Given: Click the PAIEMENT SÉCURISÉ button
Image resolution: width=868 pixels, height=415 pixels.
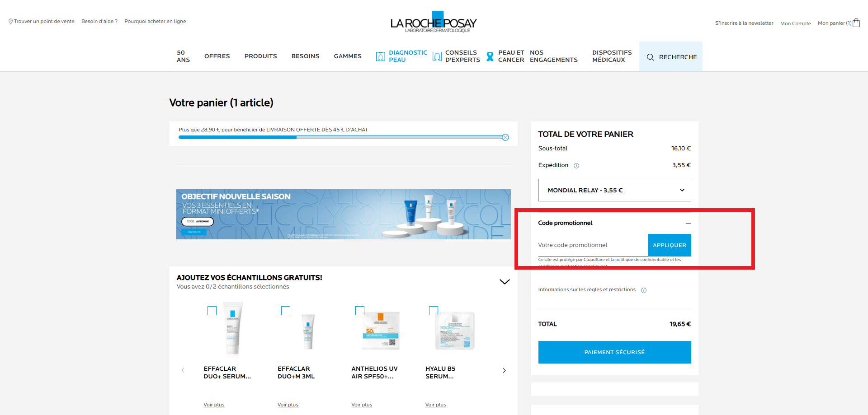Looking at the screenshot, I should click(614, 352).
